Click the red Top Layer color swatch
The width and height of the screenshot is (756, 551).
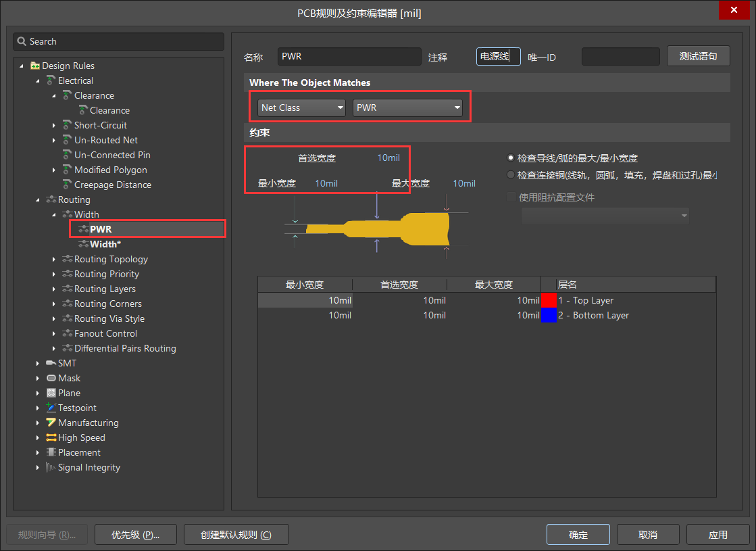pos(549,300)
